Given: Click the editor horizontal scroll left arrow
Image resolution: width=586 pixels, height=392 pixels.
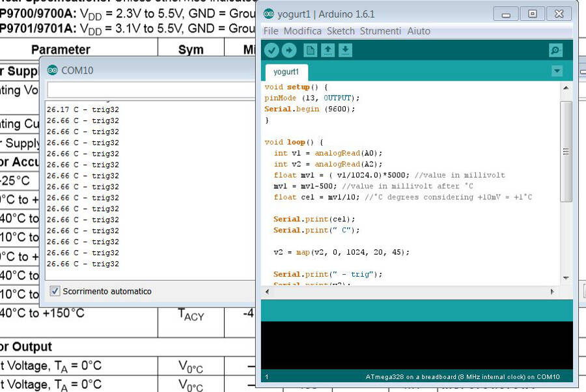Looking at the screenshot, I should 267,292.
